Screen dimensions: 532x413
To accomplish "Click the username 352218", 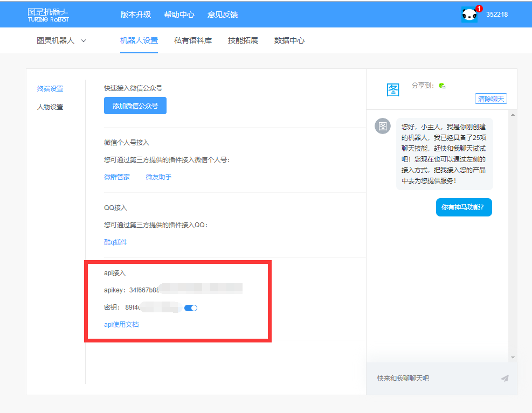I will click(497, 15).
